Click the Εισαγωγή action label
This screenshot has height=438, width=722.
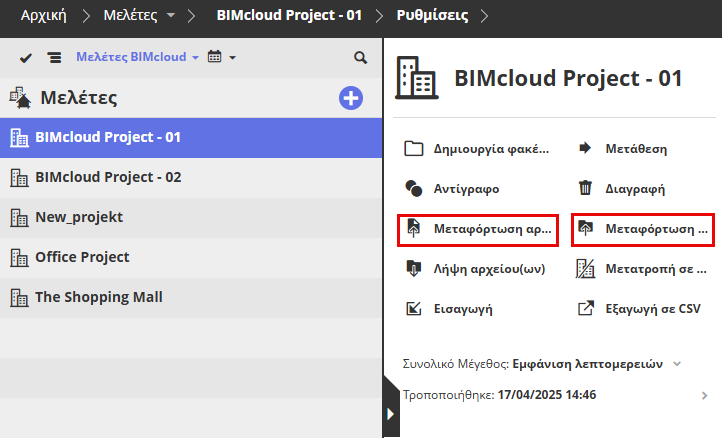point(463,309)
